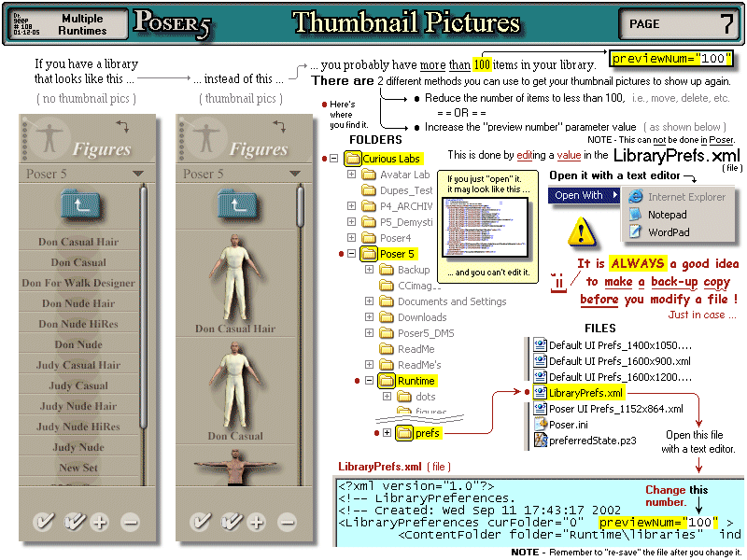747x560 pixels.
Task: Select Judy Nude HiRes item
Action: pyautogui.click(x=78, y=427)
